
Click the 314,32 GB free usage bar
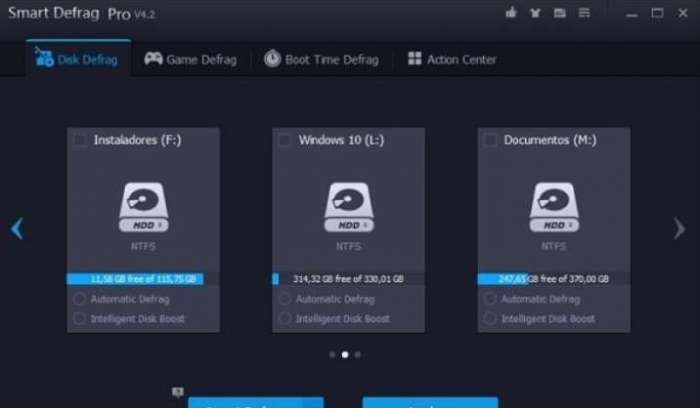348,279
